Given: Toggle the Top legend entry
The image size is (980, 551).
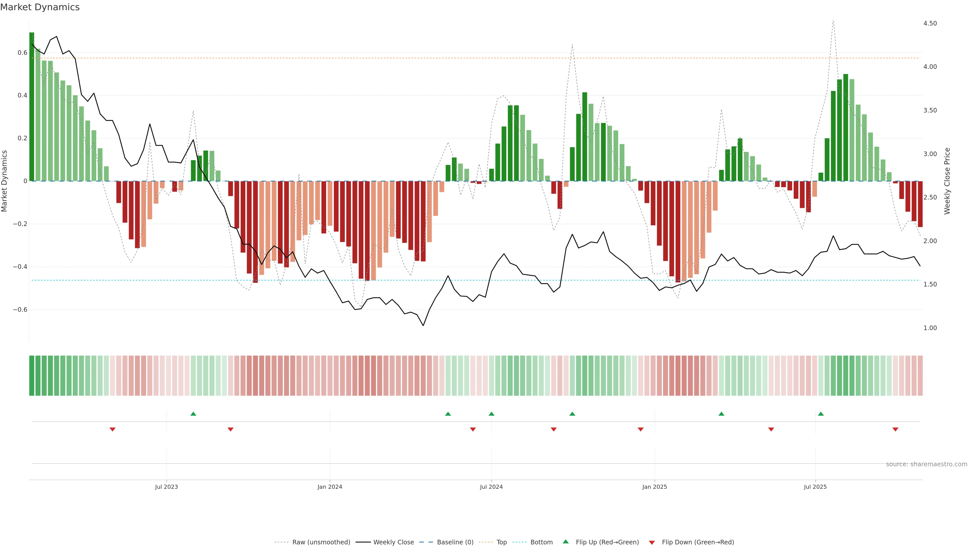Looking at the screenshot, I should tap(501, 542).
